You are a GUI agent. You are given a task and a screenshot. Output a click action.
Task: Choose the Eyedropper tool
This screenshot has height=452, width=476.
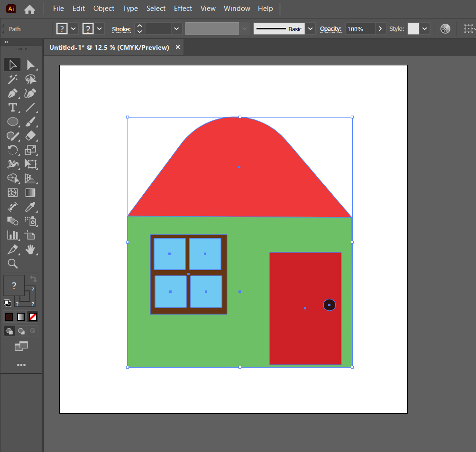click(x=30, y=207)
